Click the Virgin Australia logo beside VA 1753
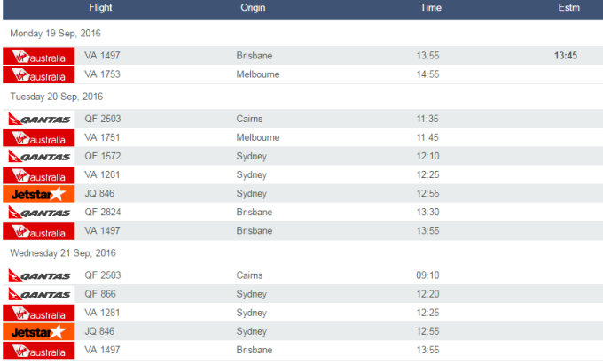 (38, 74)
